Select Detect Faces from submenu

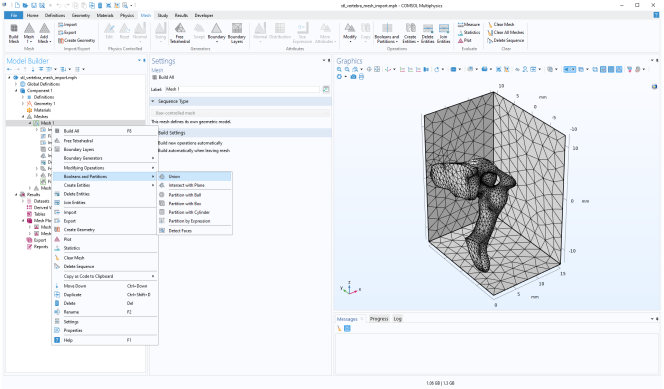[195, 231]
